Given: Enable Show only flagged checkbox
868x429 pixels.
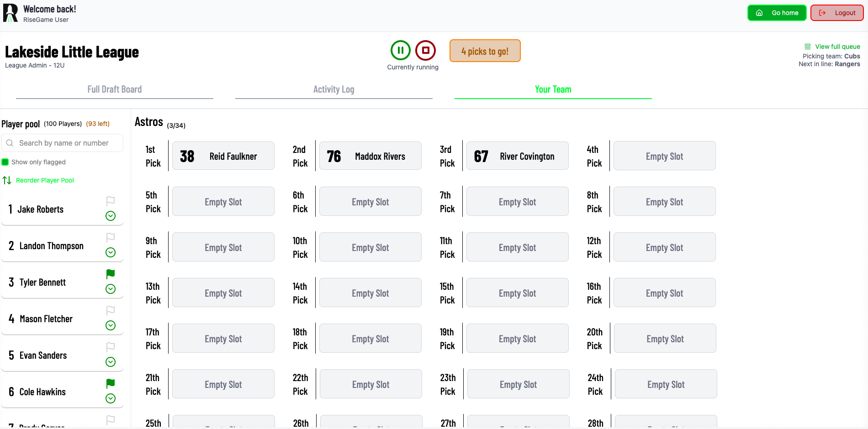Looking at the screenshot, I should [x=5, y=162].
